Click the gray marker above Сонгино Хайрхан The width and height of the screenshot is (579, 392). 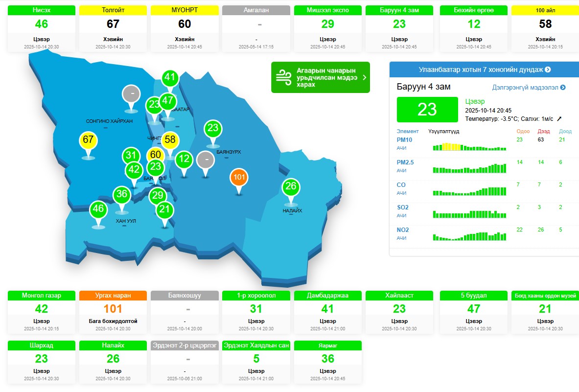pyautogui.click(x=132, y=93)
